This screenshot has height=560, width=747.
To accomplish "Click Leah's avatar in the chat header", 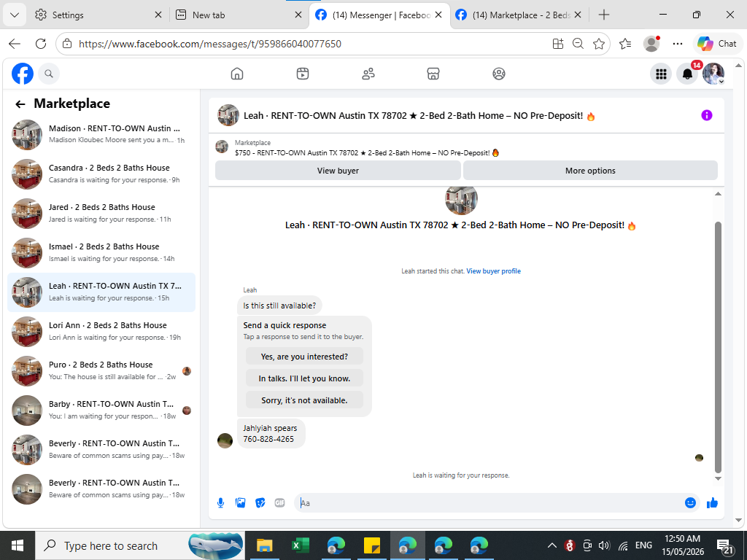I will (x=228, y=115).
